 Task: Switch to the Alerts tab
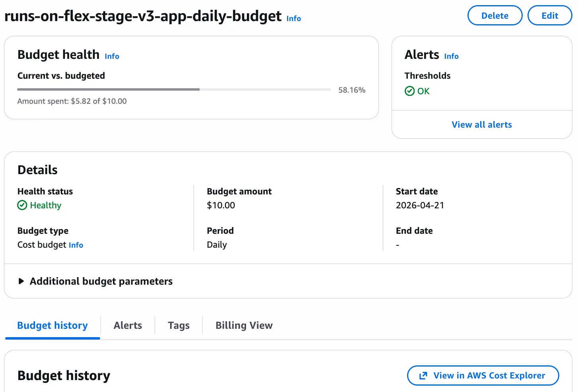128,325
